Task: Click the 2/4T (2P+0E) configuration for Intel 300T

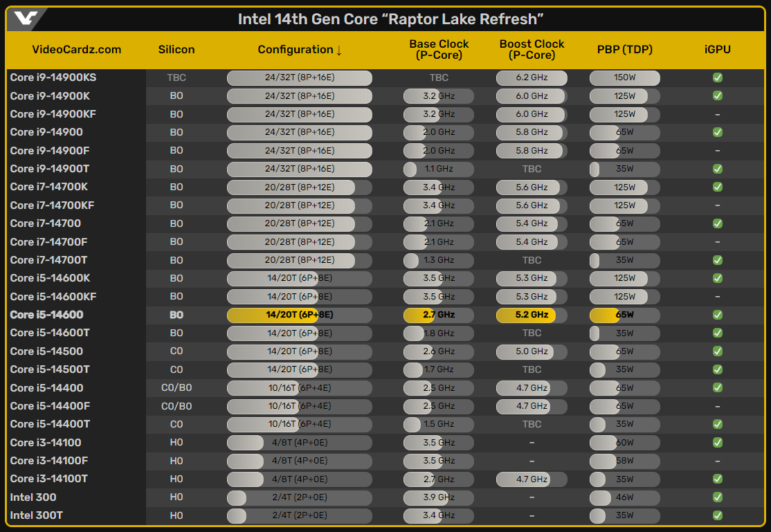Action: pos(300,515)
